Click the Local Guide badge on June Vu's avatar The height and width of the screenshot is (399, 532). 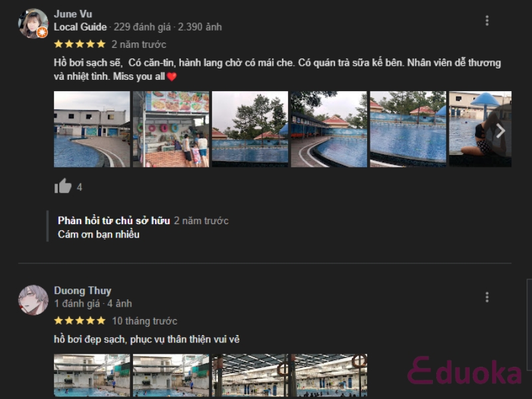coord(42,33)
